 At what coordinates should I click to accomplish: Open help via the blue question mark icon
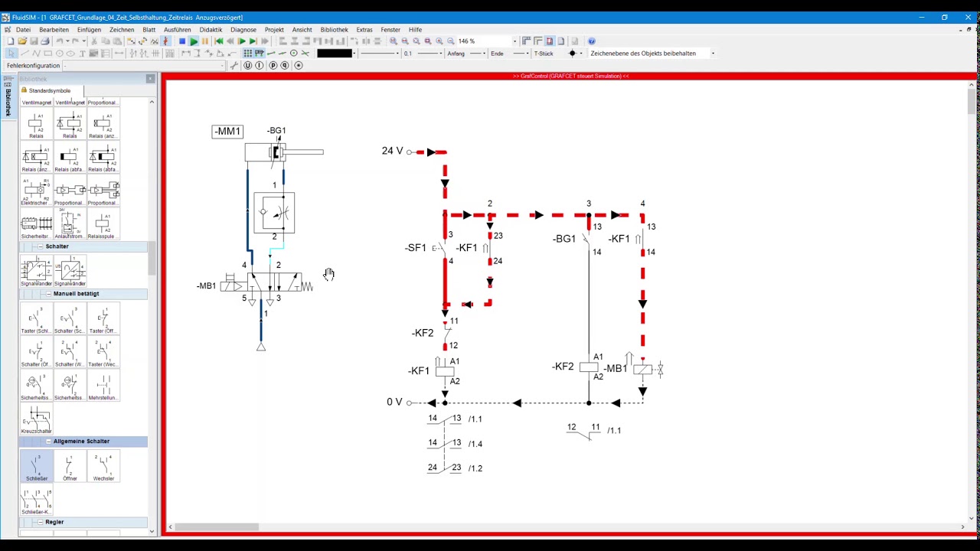coord(591,41)
